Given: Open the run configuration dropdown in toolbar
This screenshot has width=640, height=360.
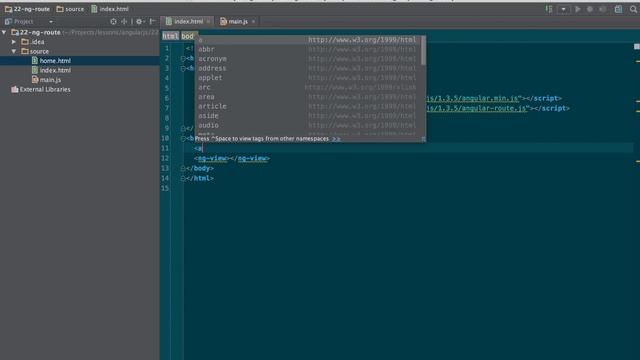Looking at the screenshot, I should (563, 9).
